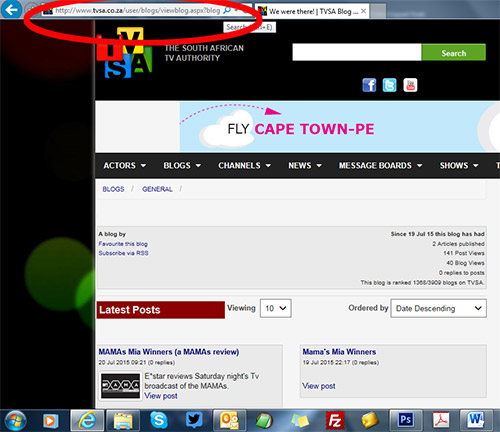Expand the ACTORS menu

(125, 165)
